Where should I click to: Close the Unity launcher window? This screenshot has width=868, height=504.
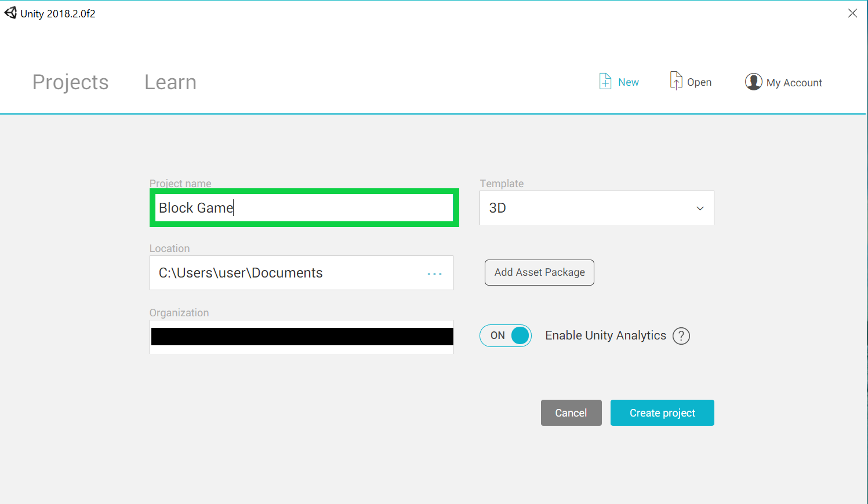point(852,13)
